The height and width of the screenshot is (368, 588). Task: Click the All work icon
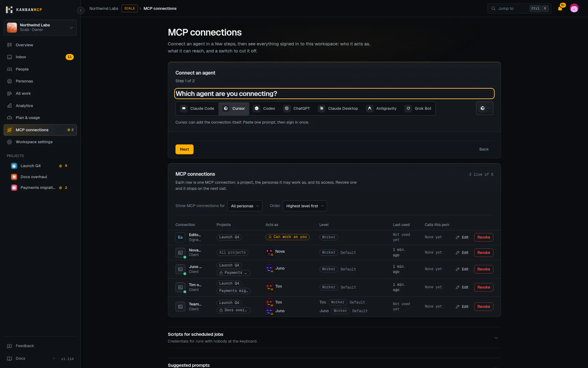click(9, 94)
